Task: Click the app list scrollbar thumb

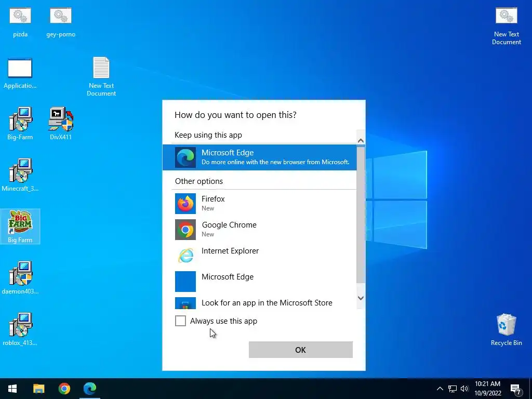Action: point(361,214)
